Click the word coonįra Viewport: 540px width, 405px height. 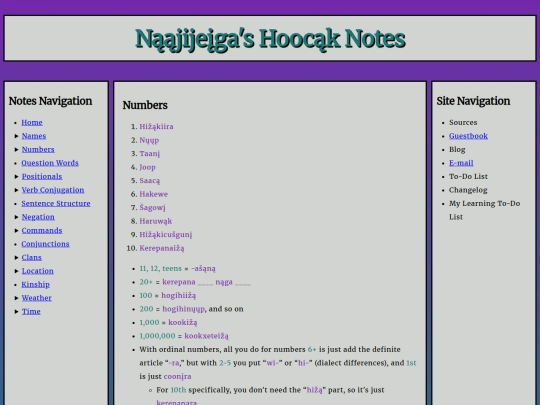(177, 376)
